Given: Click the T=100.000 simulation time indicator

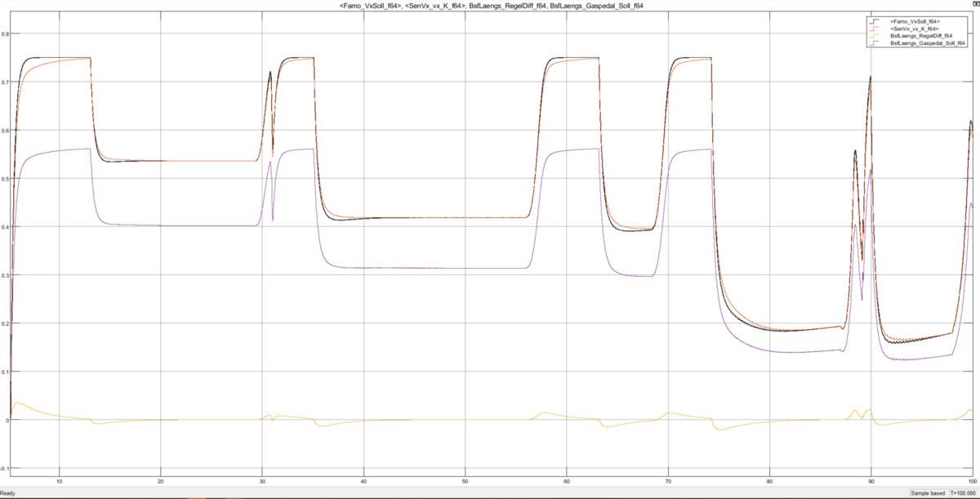Looking at the screenshot, I should point(961,493).
